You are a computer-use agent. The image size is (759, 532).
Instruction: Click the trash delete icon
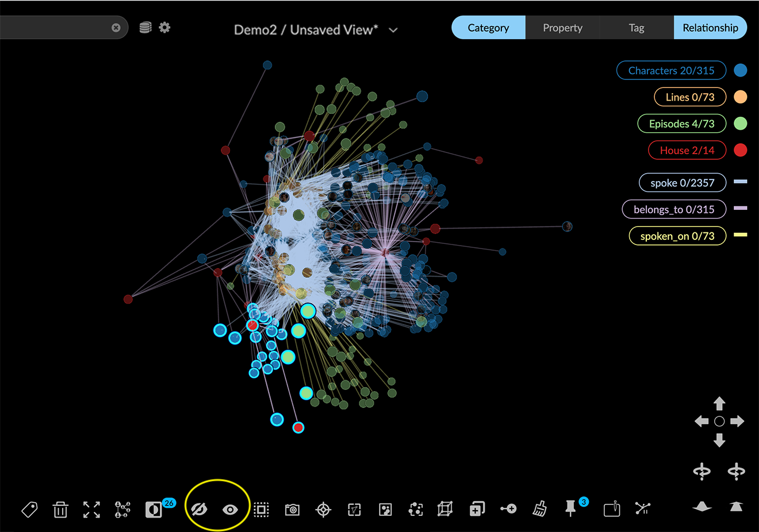click(60, 510)
